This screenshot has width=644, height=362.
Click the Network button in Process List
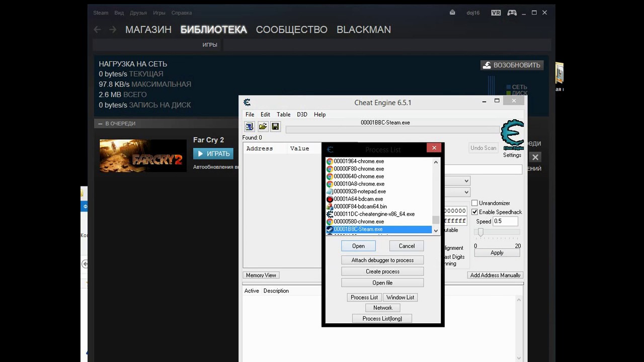[x=382, y=308]
